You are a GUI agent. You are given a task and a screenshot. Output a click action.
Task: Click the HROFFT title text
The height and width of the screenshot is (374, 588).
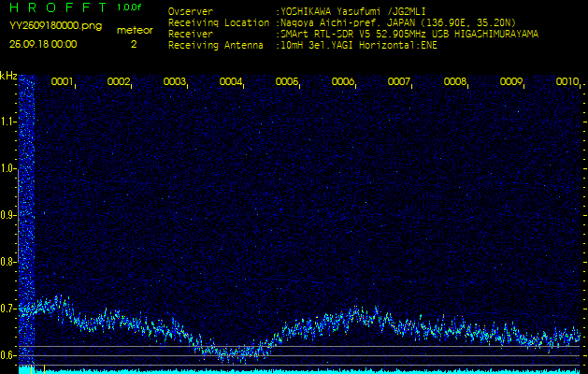click(56, 8)
